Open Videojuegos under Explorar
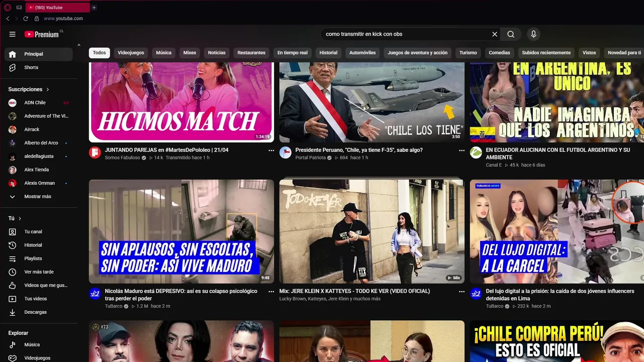This screenshot has height=362, width=644. click(x=38, y=358)
